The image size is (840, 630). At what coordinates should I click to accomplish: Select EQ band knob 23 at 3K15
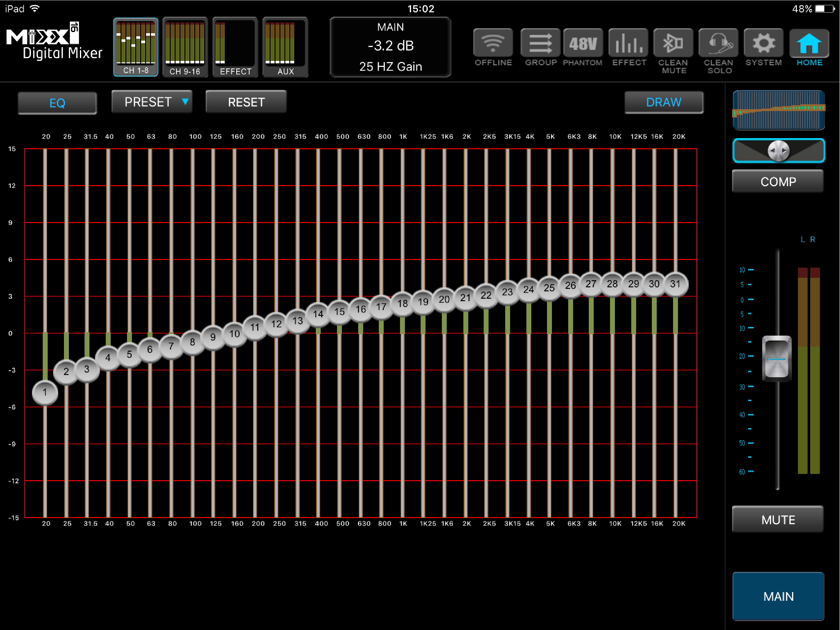click(x=507, y=292)
